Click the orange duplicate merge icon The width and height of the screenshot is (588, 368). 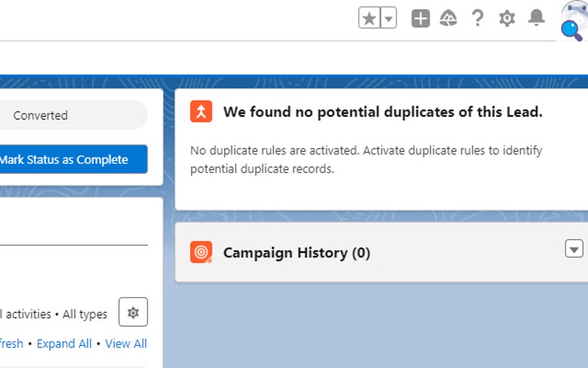tap(201, 111)
